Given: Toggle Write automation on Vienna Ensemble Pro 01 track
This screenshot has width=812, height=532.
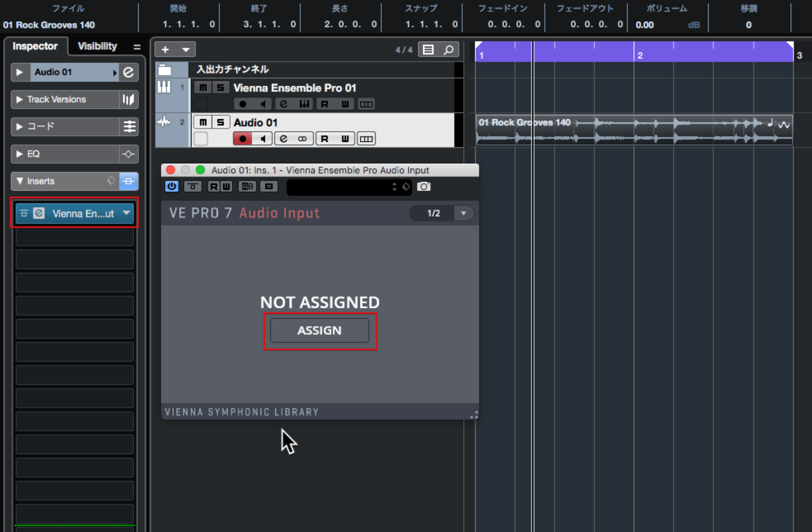Looking at the screenshot, I should tap(345, 104).
